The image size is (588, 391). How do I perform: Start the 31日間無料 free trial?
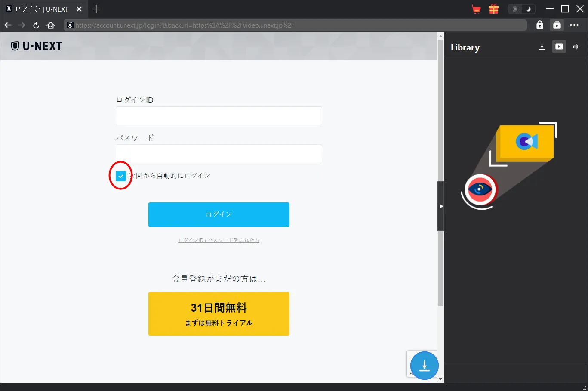pos(219,314)
